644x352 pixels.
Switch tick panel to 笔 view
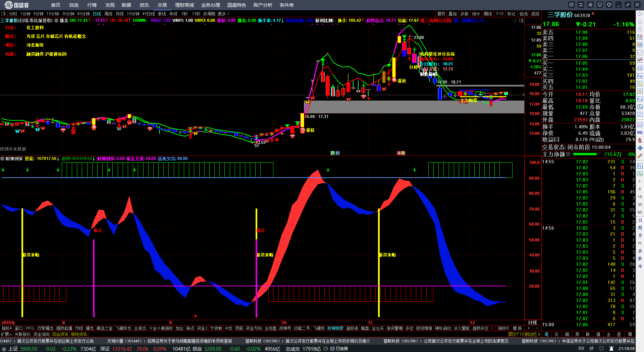[x=546, y=334]
